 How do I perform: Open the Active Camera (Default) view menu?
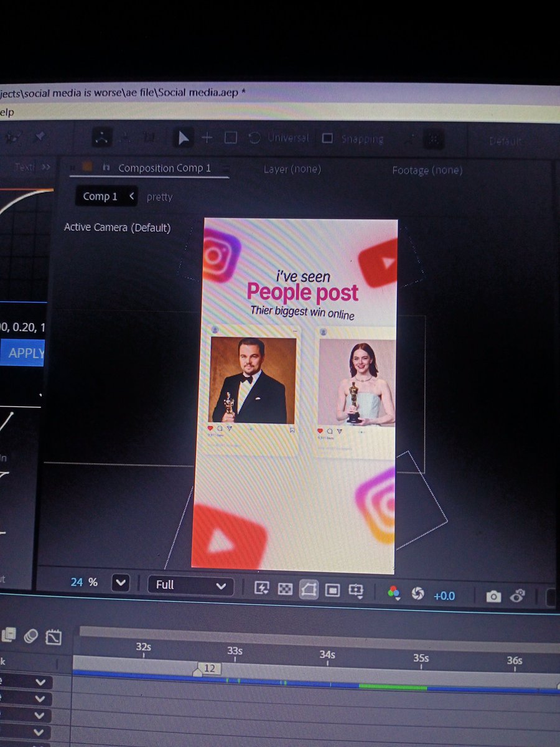click(x=117, y=228)
